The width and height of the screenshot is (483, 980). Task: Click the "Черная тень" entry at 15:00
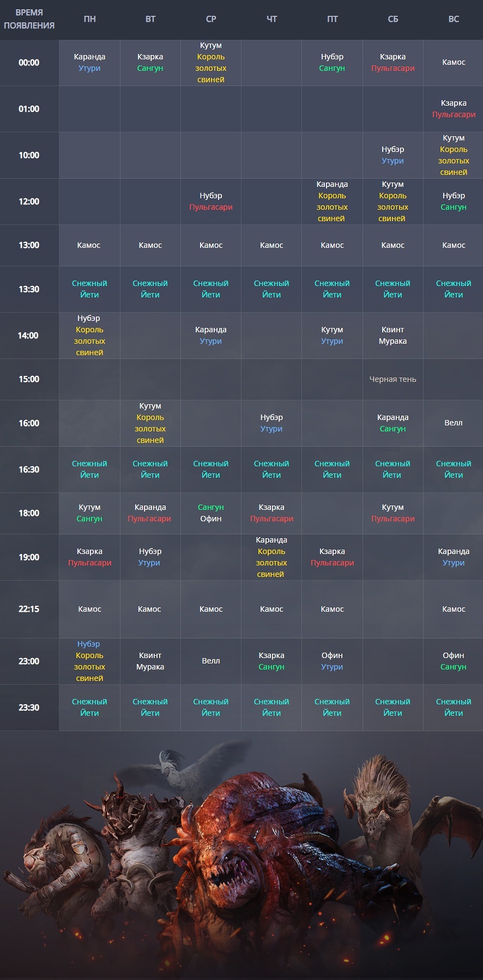tap(393, 379)
